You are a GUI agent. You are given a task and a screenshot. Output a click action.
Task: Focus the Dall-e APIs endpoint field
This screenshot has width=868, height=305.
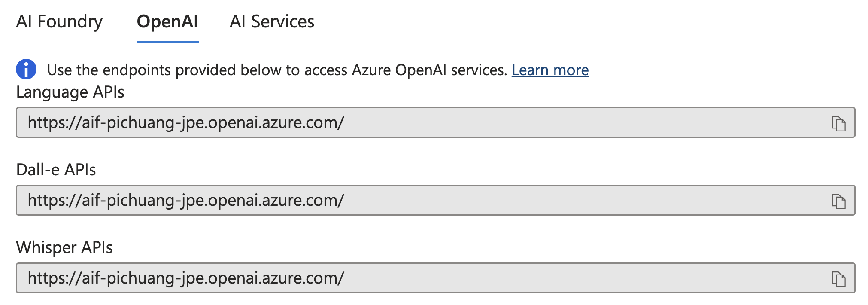pos(558,201)
